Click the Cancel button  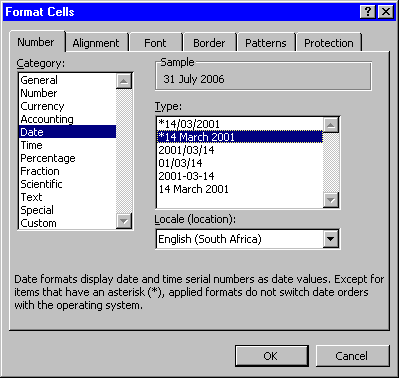tap(352, 356)
